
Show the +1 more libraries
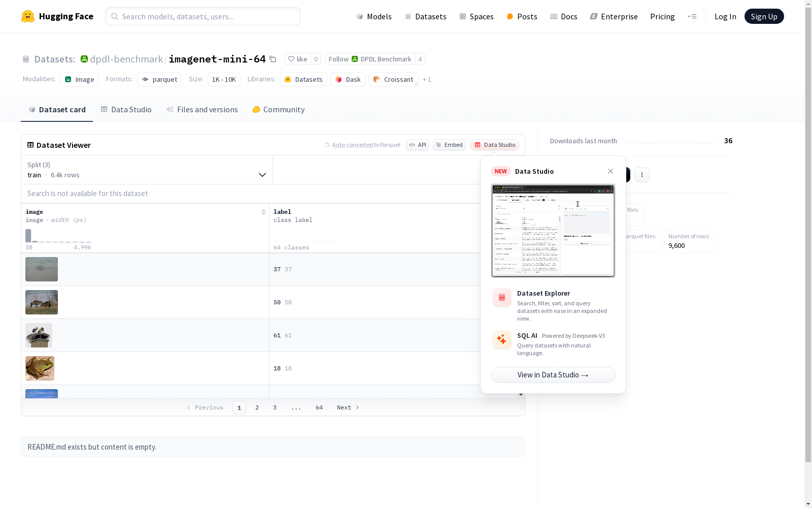pos(427,80)
